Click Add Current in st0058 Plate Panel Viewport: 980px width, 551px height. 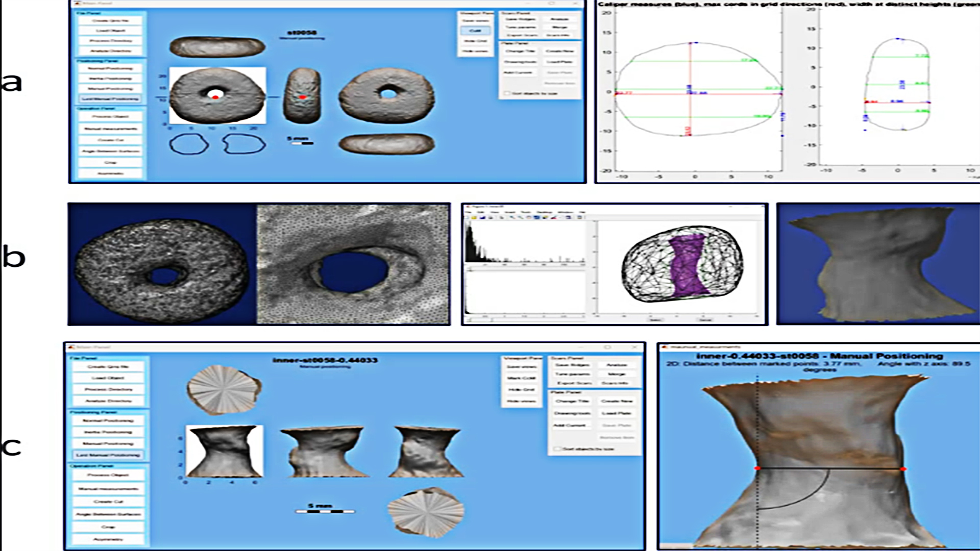coord(520,72)
